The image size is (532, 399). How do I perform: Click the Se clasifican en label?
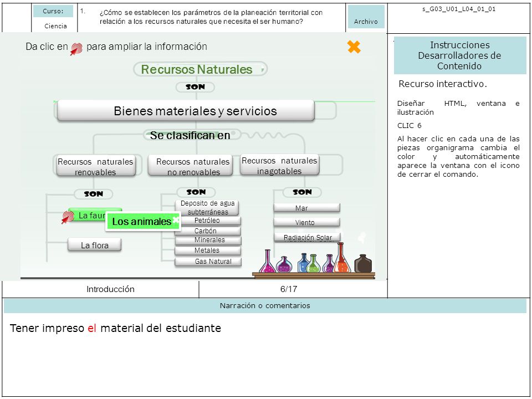(190, 135)
